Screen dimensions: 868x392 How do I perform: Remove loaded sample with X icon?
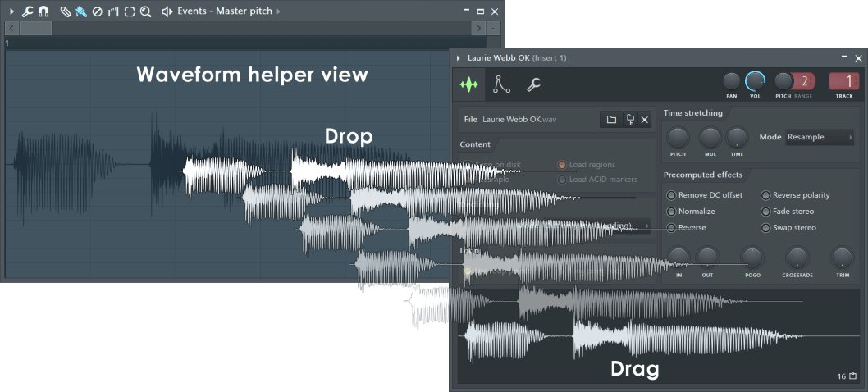tap(645, 120)
